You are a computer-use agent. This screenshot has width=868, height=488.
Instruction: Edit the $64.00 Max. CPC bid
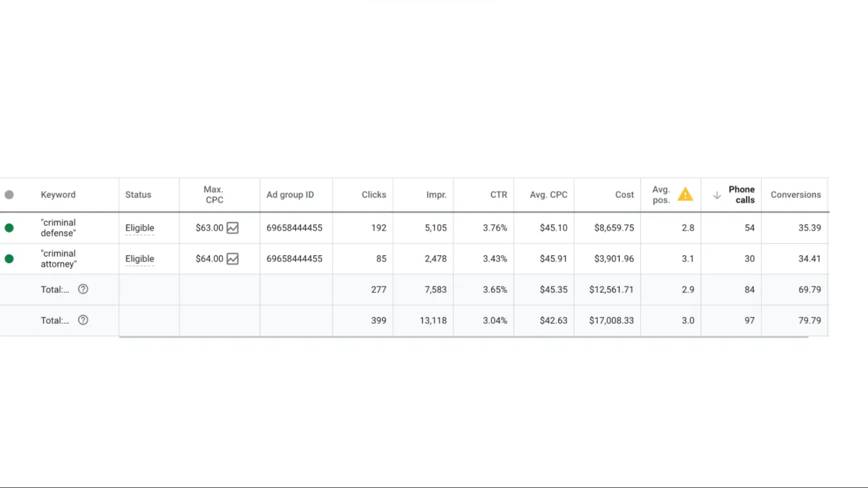point(209,259)
